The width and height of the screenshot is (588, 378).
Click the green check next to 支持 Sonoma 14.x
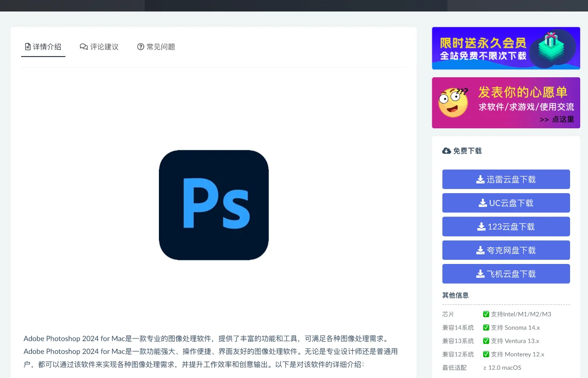pyautogui.click(x=486, y=327)
